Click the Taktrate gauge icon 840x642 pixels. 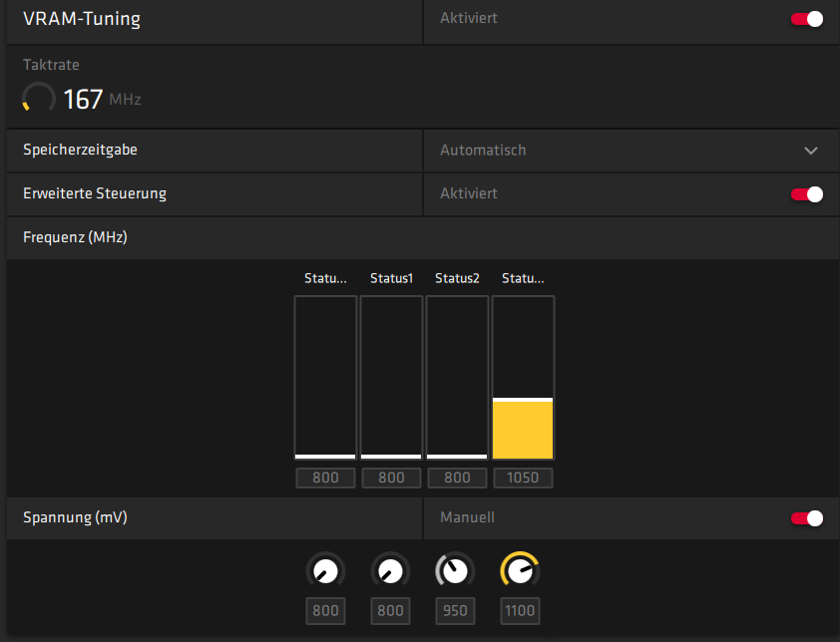pyautogui.click(x=39, y=98)
